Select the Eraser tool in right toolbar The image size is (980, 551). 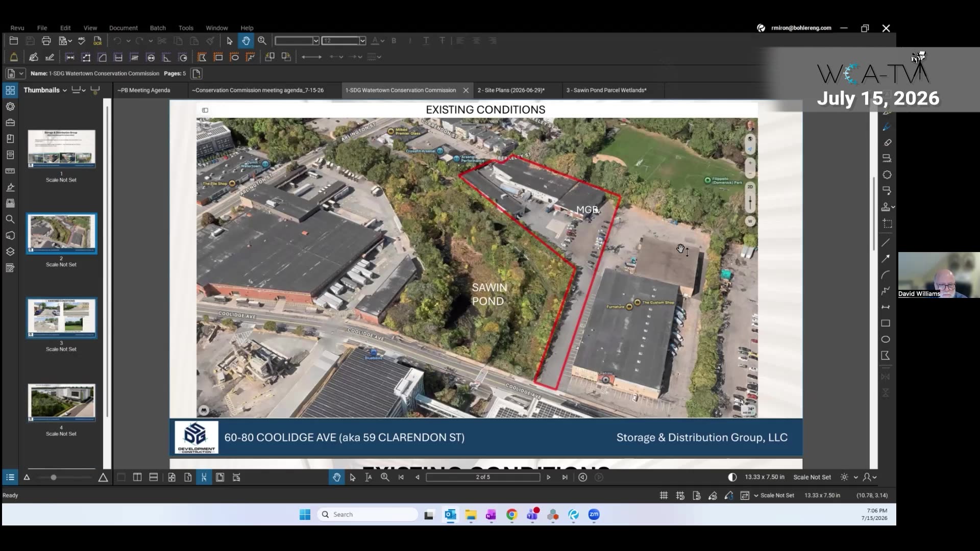887,143
